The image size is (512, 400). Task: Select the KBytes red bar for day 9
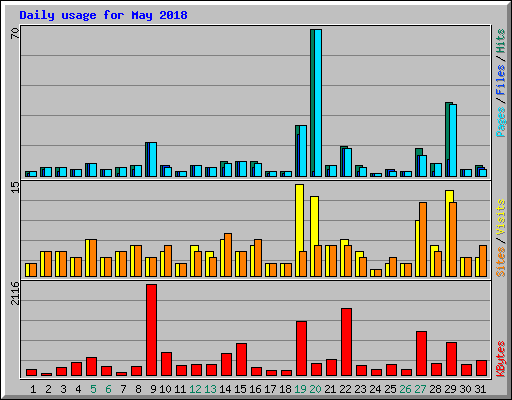click(x=151, y=330)
